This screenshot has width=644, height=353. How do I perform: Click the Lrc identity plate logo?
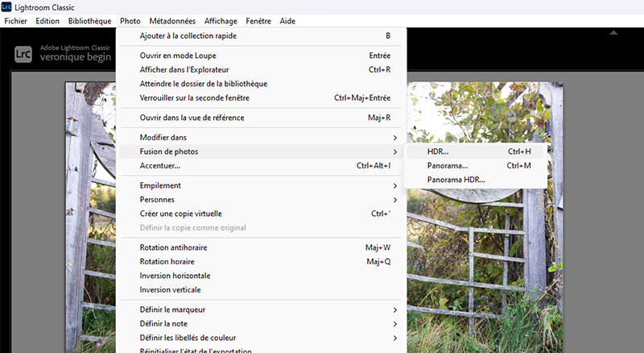click(x=23, y=54)
